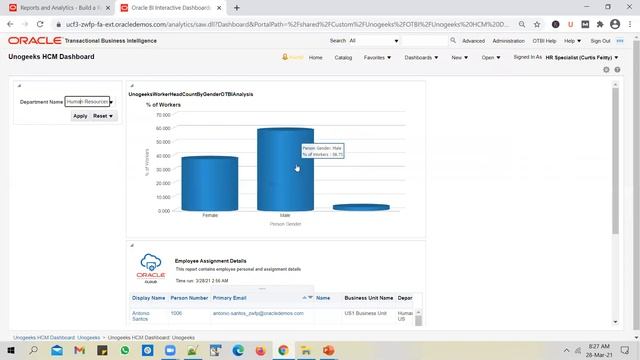Open the Alerts bell icon

(x=285, y=57)
